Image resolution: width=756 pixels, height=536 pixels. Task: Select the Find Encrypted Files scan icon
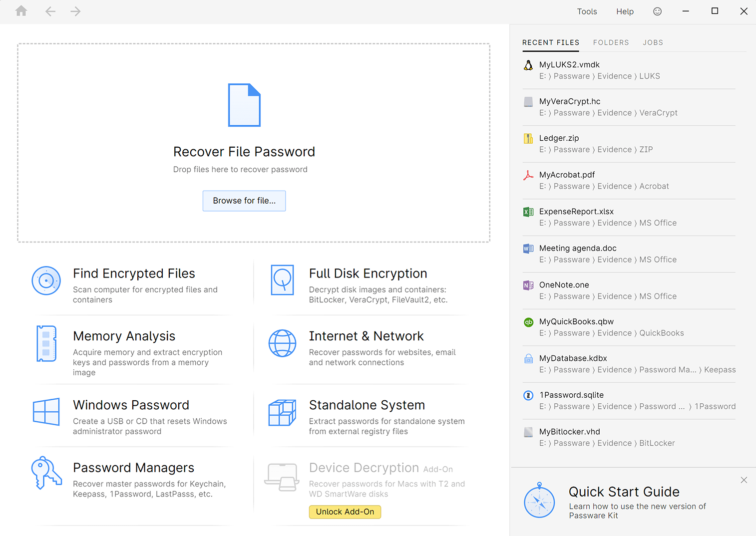click(46, 280)
